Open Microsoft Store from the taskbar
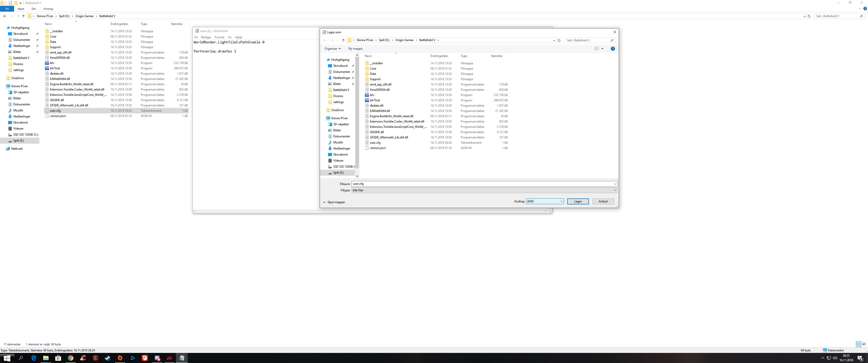Image resolution: width=868 pixels, height=363 pixels. 58,358
